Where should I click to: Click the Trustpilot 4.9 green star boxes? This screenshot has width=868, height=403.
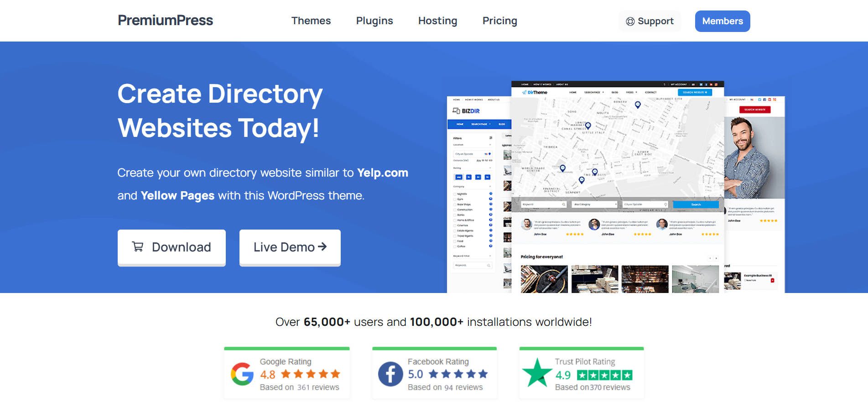(x=605, y=375)
